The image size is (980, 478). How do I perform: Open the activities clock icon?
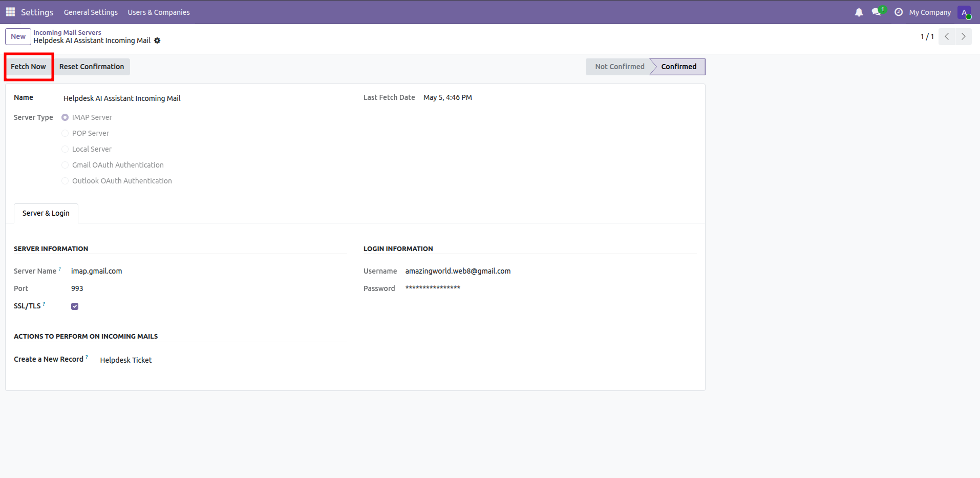click(x=899, y=12)
